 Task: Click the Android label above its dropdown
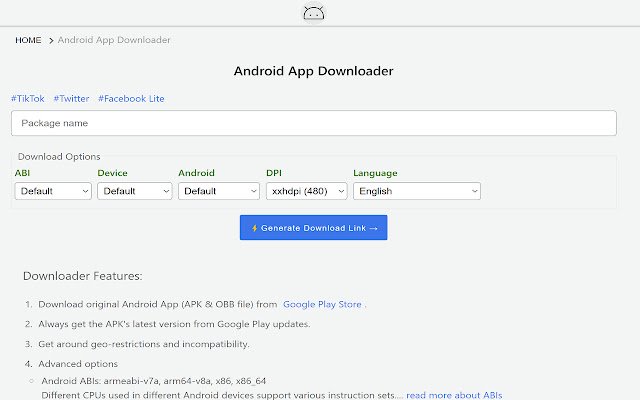pyautogui.click(x=196, y=173)
